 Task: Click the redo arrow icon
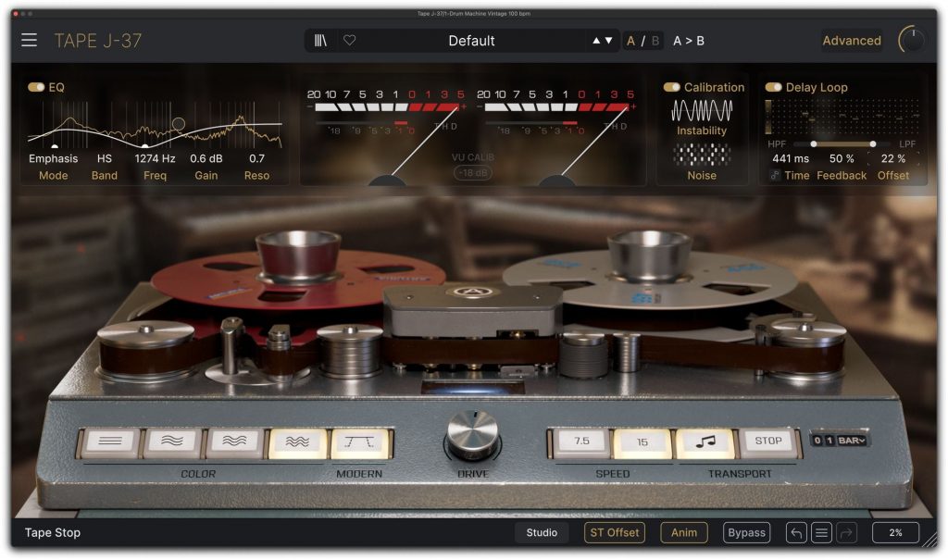844,532
